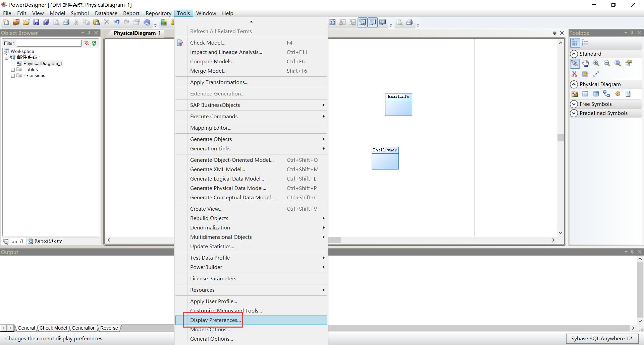The image size is (644, 345).
Task: Click the New Project briefcase icon
Action: point(16,22)
